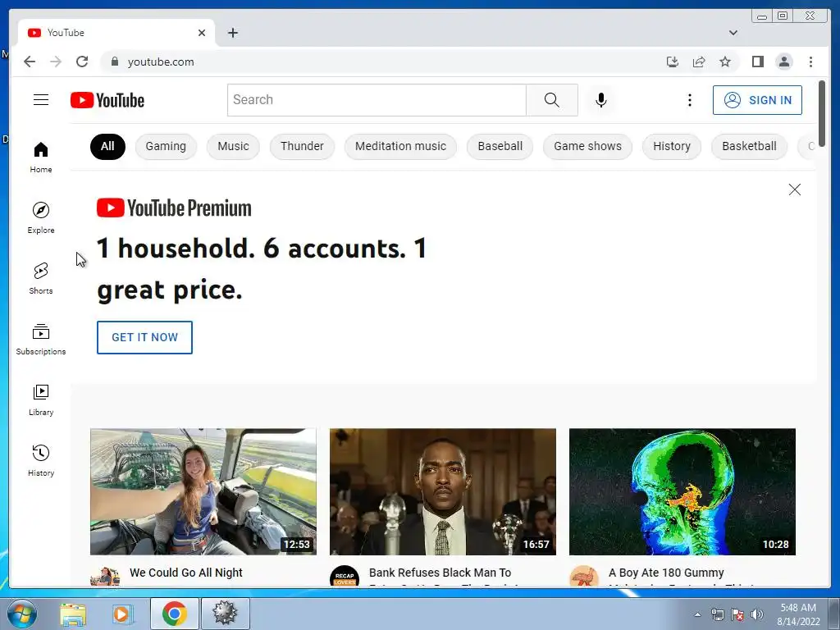Screen dimensions: 840x630
Task: Select the Meditation music chip
Action: click(x=400, y=146)
